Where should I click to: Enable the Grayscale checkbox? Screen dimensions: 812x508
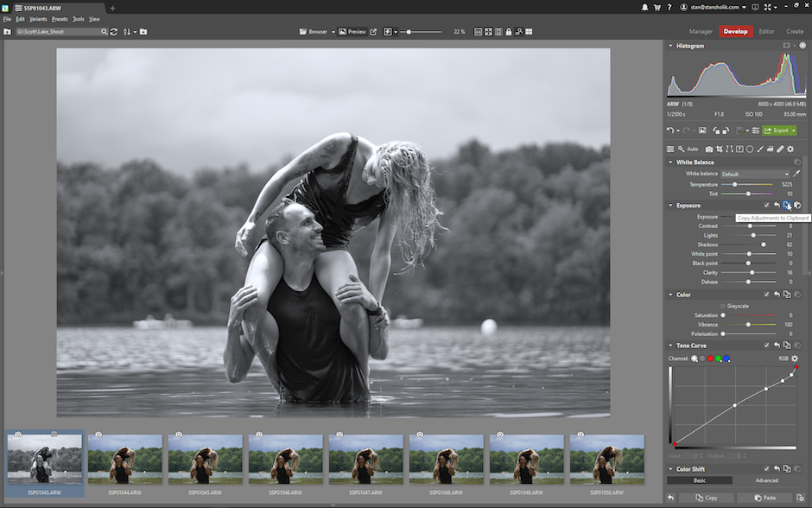[x=723, y=306]
